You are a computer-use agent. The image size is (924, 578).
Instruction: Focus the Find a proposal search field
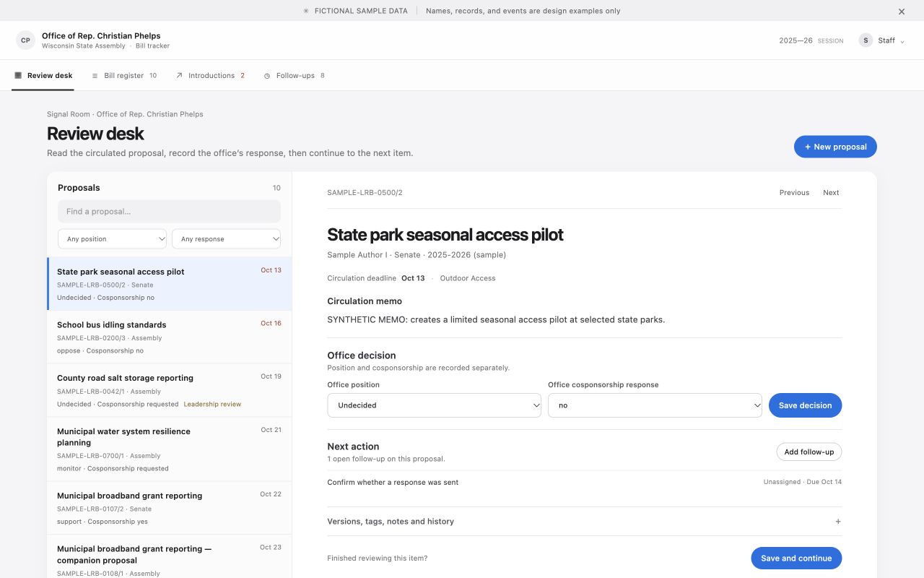point(169,212)
